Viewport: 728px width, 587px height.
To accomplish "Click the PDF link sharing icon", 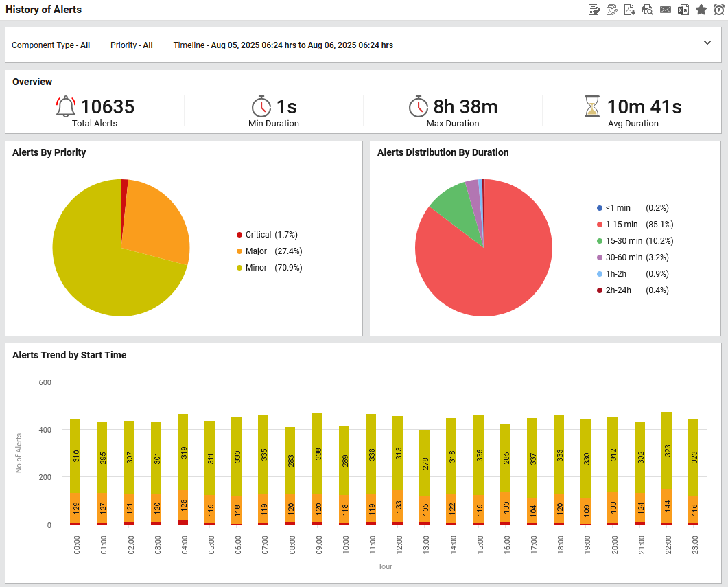I will 612,10.
